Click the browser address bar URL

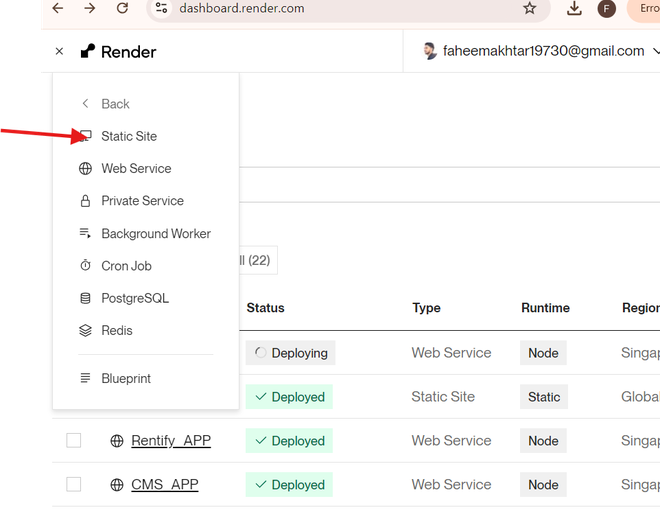coord(241,9)
